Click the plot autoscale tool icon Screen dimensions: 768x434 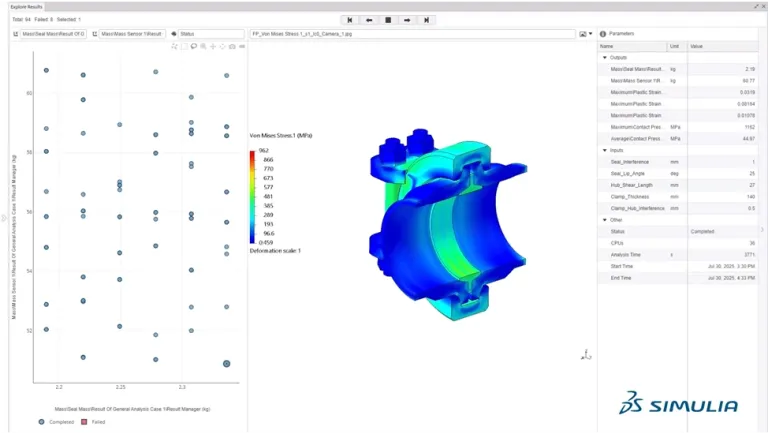click(222, 47)
